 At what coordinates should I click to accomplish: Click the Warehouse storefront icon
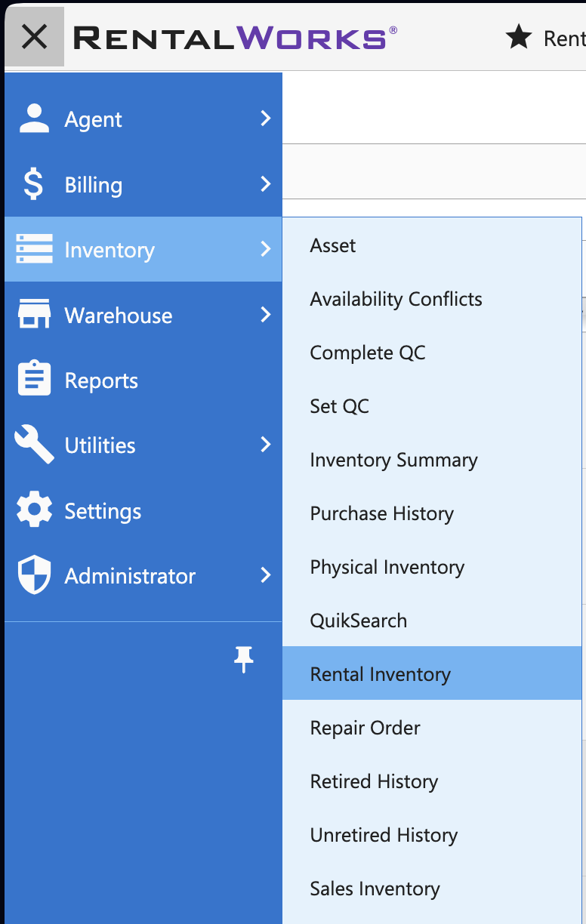point(34,314)
